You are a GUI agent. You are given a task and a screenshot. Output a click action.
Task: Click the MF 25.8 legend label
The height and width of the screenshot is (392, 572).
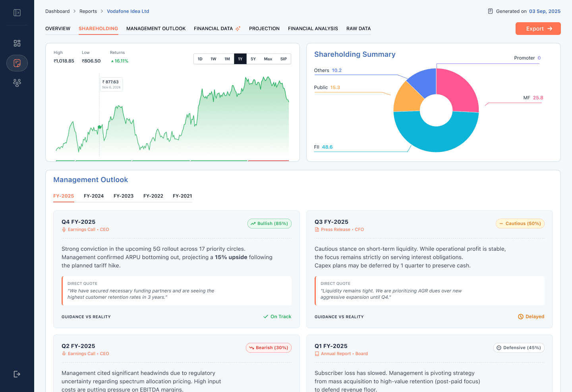click(x=533, y=98)
